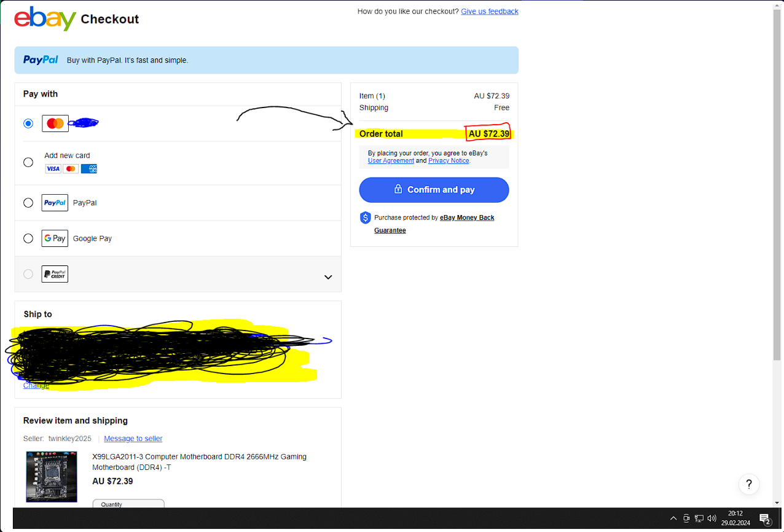Image resolution: width=784 pixels, height=532 pixels.
Task: Click the Money Back Guarantee shield icon
Action: [x=366, y=217]
